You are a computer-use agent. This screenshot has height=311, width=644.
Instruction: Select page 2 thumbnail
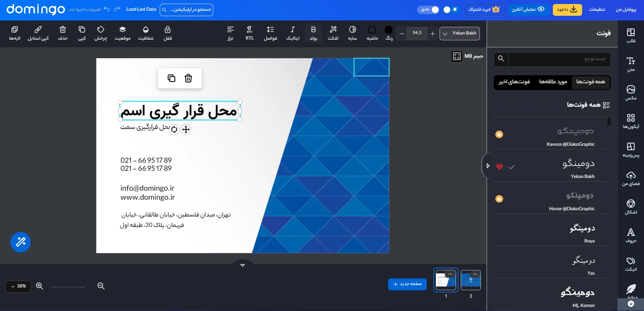click(470, 280)
